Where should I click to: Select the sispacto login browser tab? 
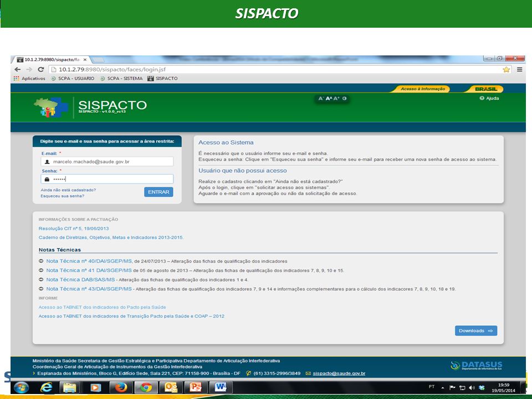tap(51, 60)
